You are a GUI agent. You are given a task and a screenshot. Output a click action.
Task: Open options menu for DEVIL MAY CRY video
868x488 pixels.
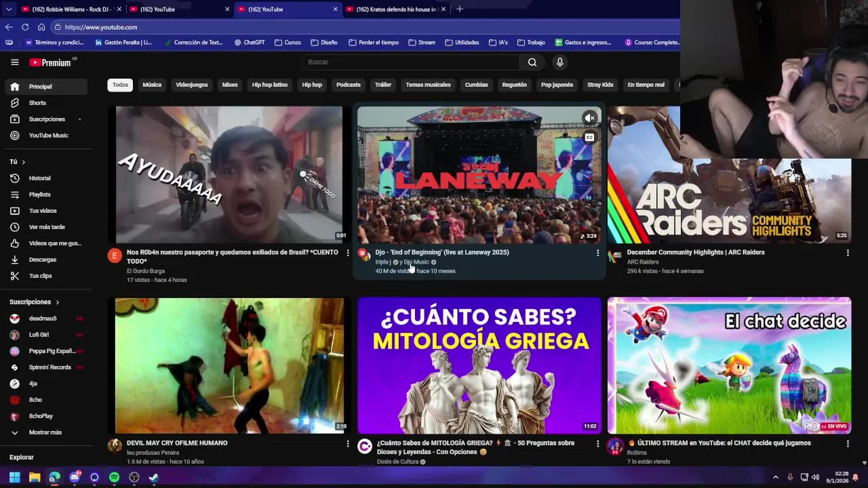point(348,444)
